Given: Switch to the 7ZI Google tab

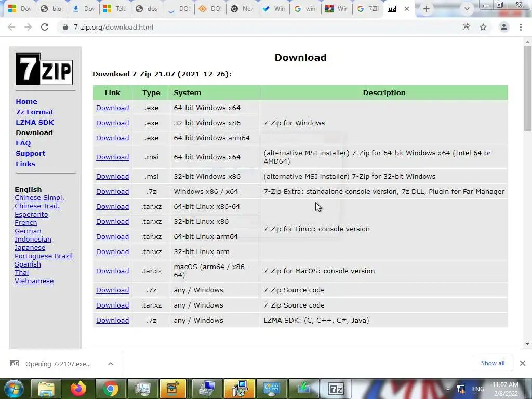Looking at the screenshot, I should [x=368, y=9].
